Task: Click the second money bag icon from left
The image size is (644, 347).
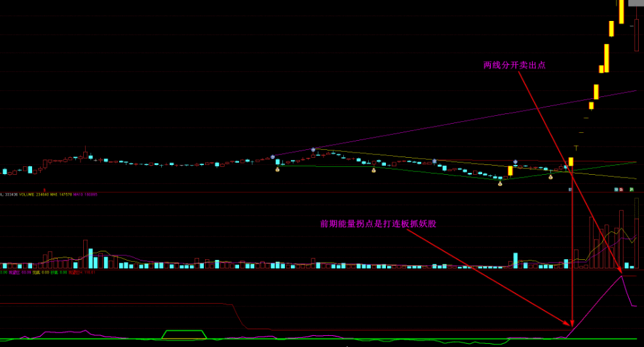Action: point(373,170)
